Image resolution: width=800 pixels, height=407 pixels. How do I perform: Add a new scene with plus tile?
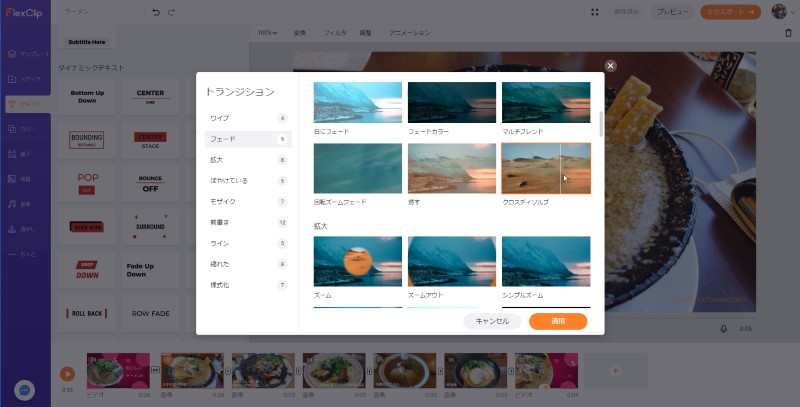616,371
